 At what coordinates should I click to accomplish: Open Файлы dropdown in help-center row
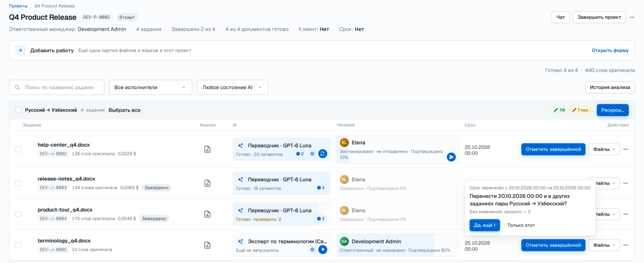pyautogui.click(x=604, y=149)
